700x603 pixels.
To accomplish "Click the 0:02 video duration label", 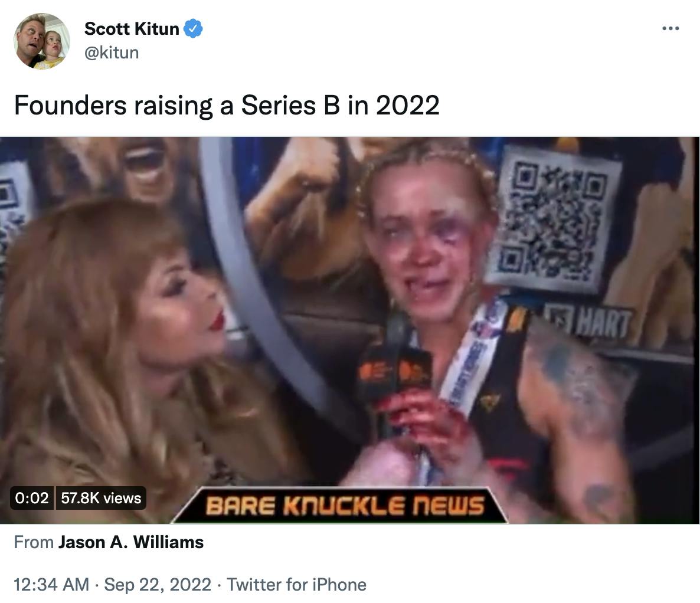I will (32, 497).
